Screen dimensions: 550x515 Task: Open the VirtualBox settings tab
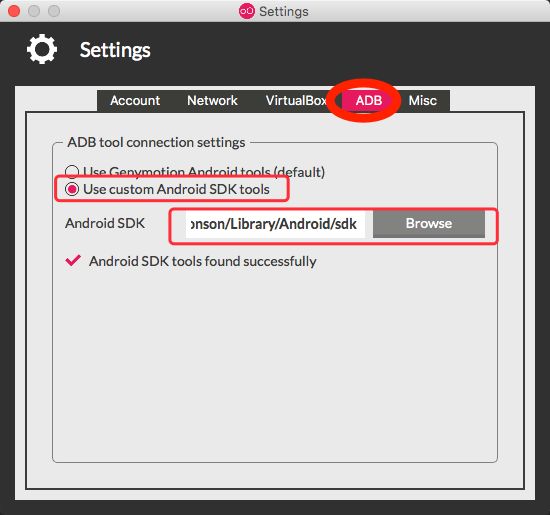pos(296,101)
